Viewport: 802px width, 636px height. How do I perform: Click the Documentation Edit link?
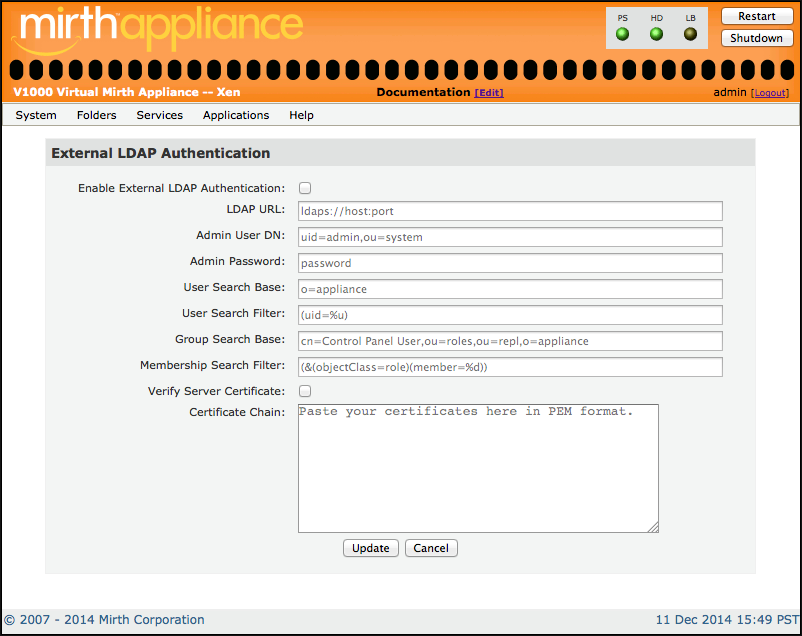tap(489, 93)
